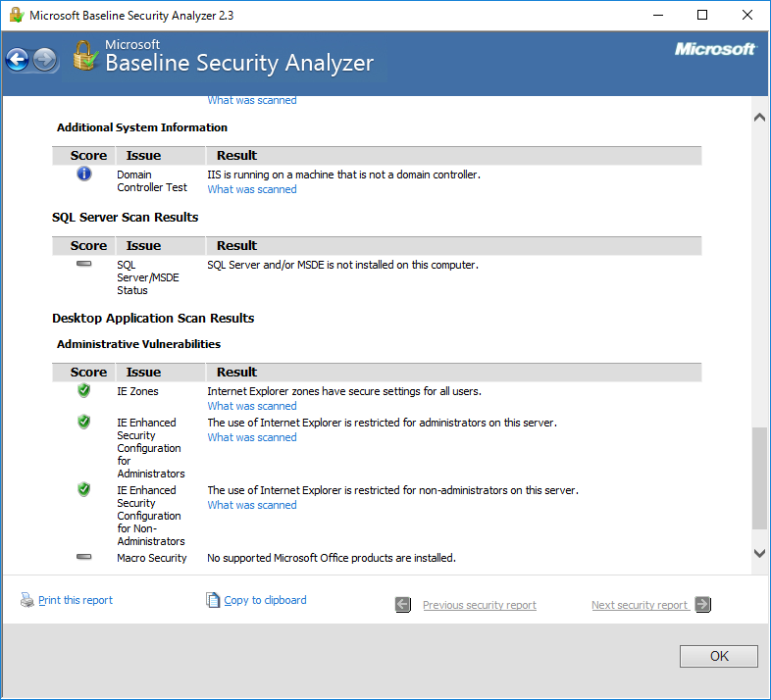Click 'No supported Microsoft Office products are installed' text
The image size is (771, 700).
click(x=332, y=559)
